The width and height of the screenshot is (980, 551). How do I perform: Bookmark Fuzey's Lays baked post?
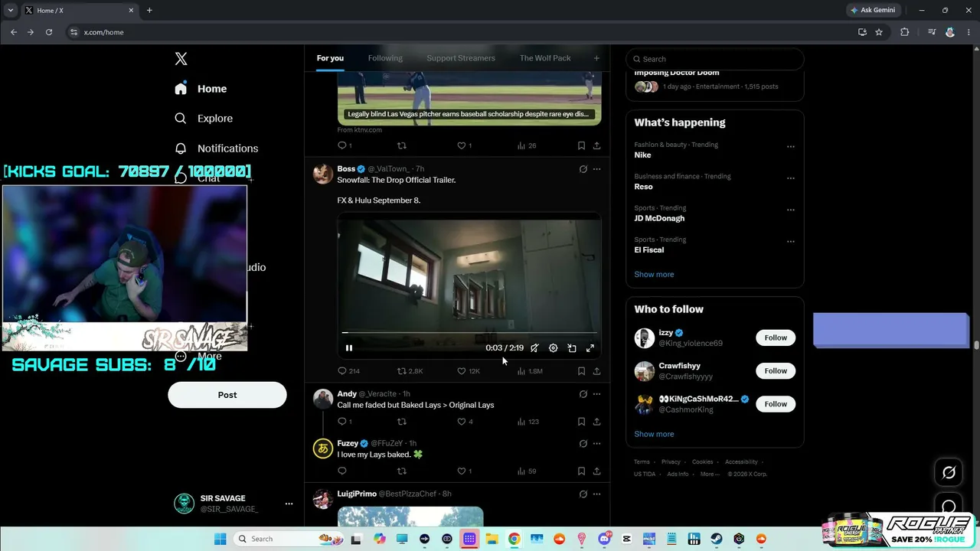coord(581,471)
